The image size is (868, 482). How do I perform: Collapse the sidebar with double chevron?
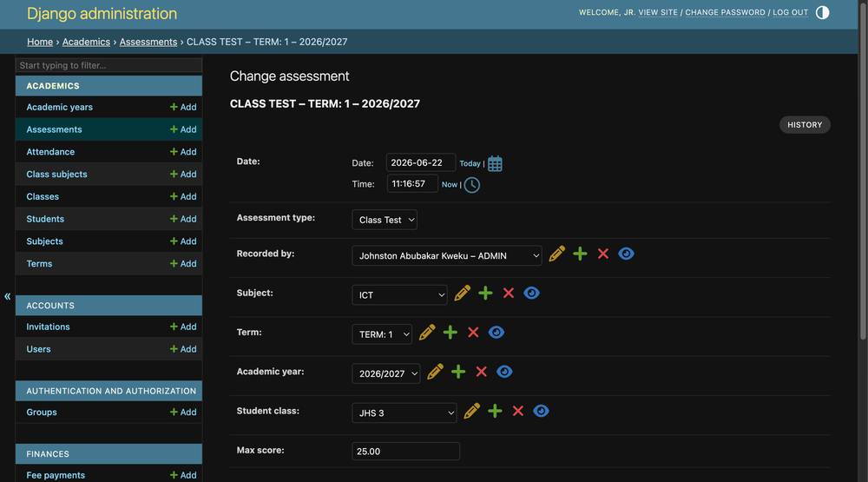7,296
